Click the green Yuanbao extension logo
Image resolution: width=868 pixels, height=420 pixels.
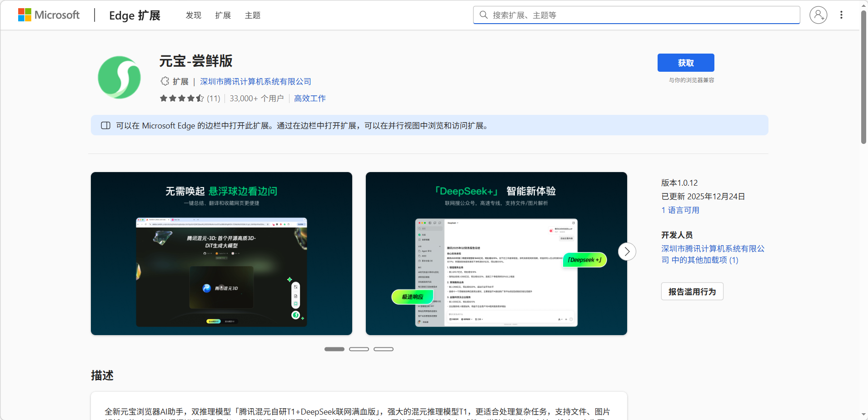click(119, 77)
